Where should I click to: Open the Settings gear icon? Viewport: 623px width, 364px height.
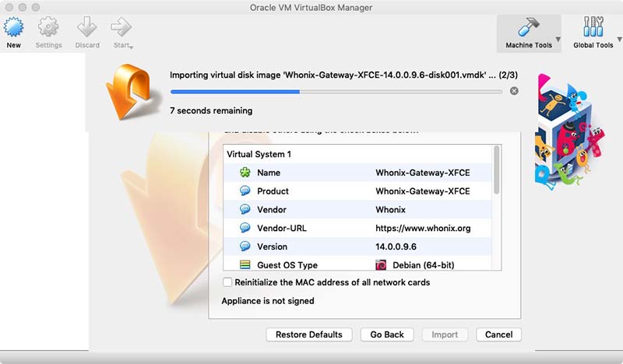[x=48, y=29]
